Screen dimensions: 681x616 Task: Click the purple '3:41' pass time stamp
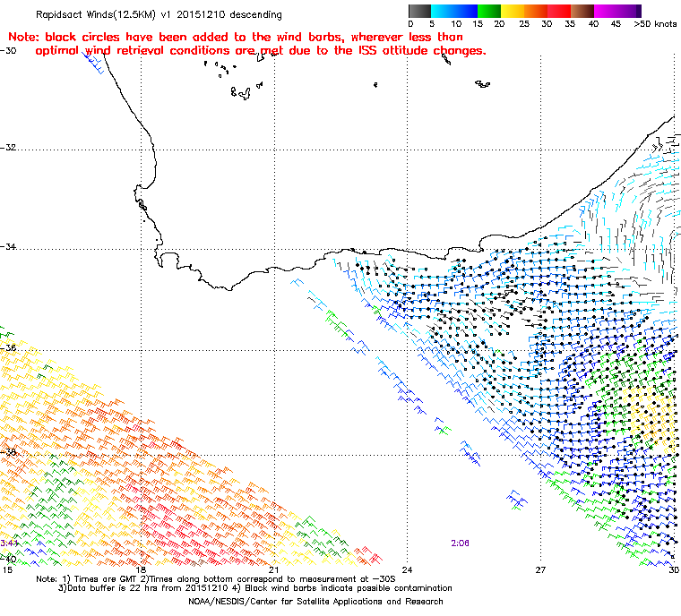pyautogui.click(x=9, y=543)
